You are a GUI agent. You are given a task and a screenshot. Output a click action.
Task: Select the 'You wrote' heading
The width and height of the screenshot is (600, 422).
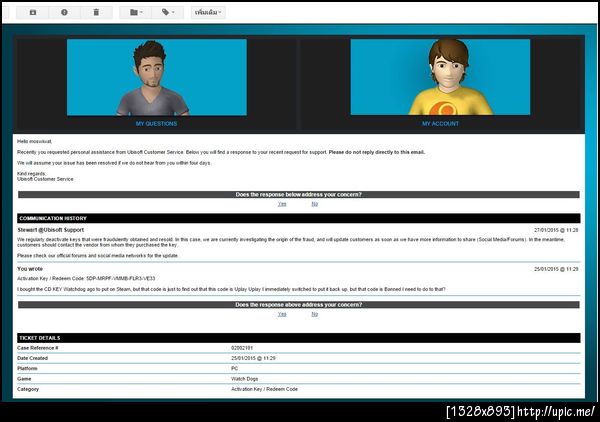[30, 269]
